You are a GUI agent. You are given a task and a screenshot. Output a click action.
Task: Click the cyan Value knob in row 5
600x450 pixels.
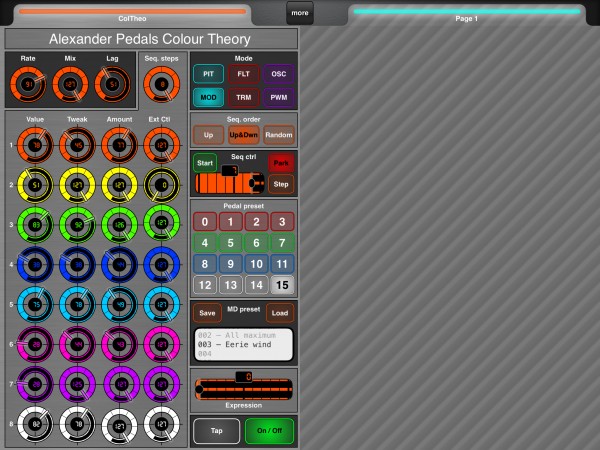(35, 305)
